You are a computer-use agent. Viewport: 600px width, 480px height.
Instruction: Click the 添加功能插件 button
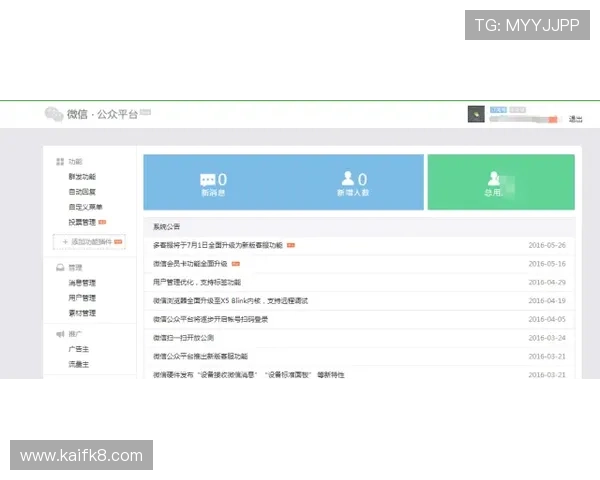(89, 242)
